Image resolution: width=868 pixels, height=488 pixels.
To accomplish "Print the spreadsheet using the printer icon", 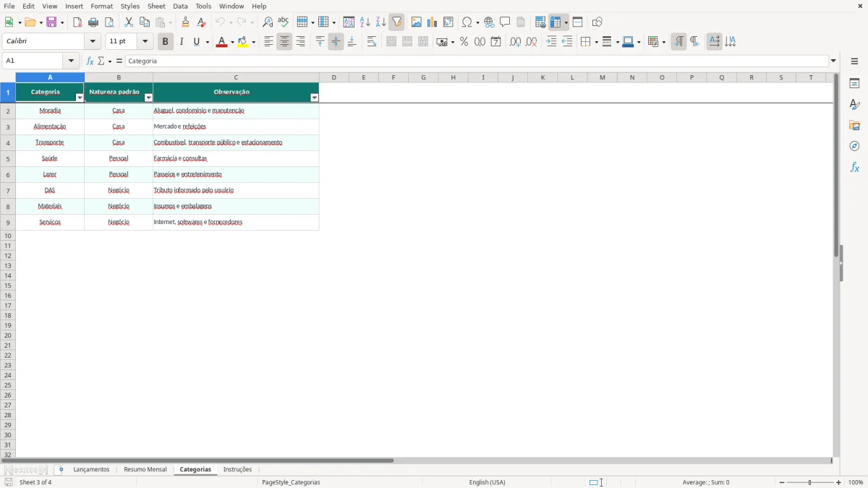I will (x=93, y=22).
